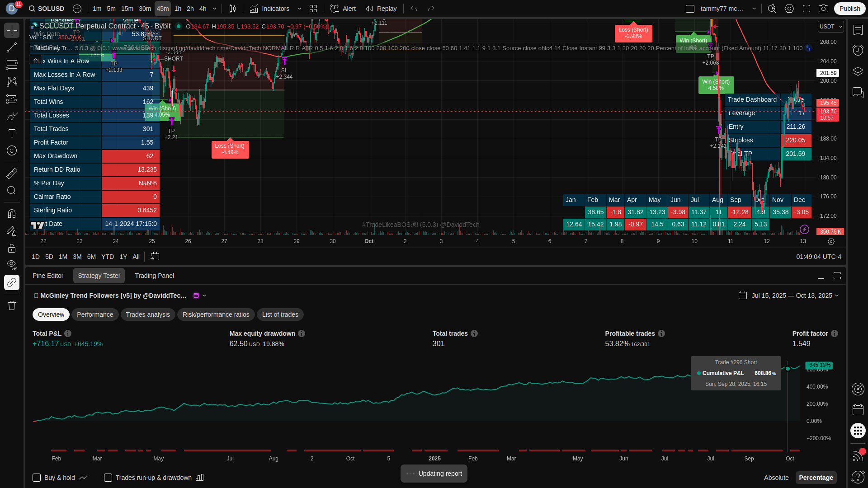The width and height of the screenshot is (868, 488).
Task: Switch to the Pine Editor tab
Action: click(48, 276)
